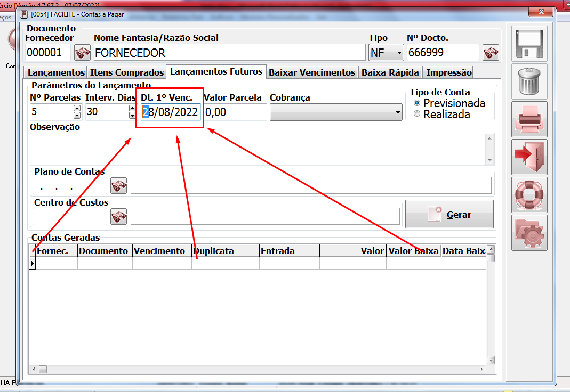Click the Exit door icon
Screen dimensions: 570x392
[529, 157]
